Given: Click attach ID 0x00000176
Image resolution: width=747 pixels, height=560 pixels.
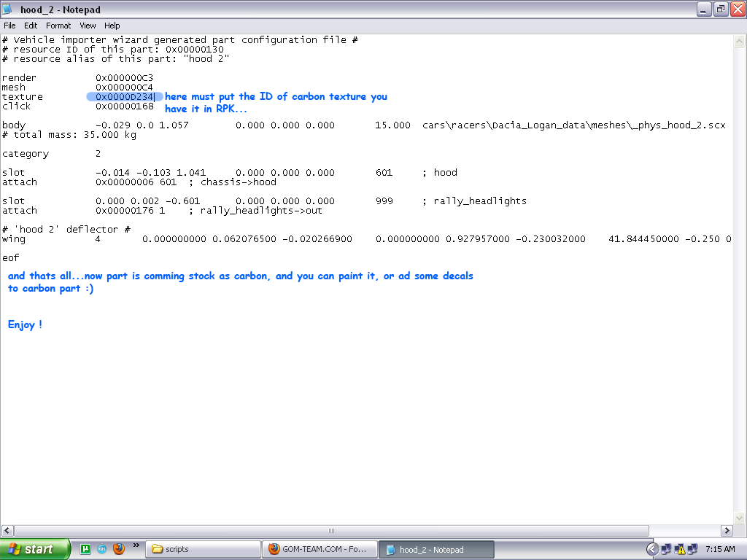Looking at the screenshot, I should click(124, 211).
